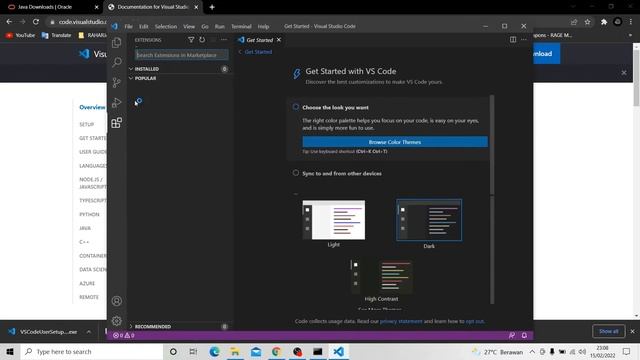
Task: Open the options chevron for VSCodeUserSetup download
Action: point(89,332)
